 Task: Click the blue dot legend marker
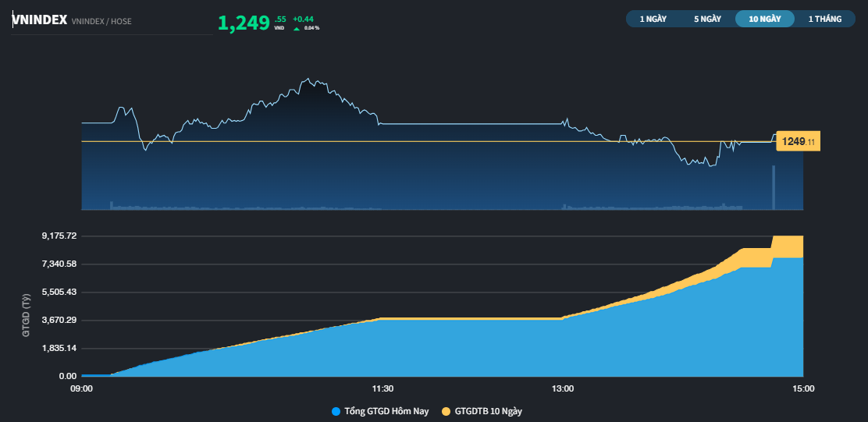(x=336, y=411)
